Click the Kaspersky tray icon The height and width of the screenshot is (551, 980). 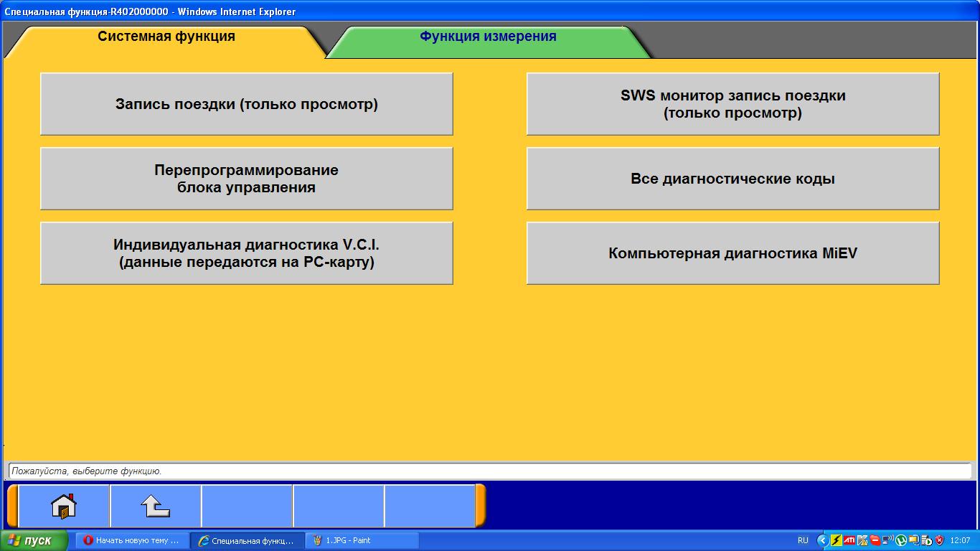coord(862,540)
